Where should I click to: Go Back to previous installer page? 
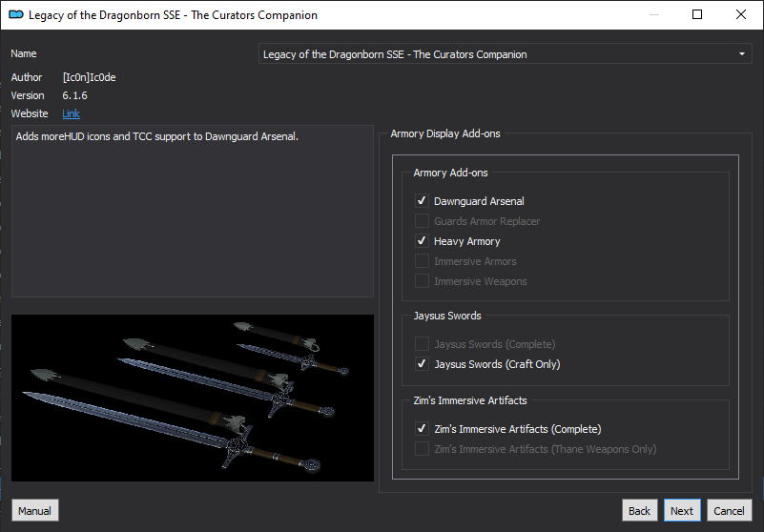click(x=639, y=511)
